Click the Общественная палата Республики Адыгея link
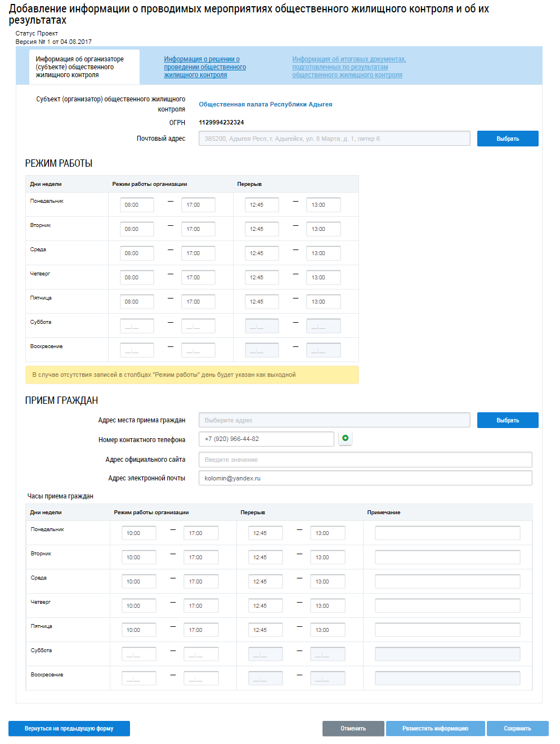The image size is (560, 744). [x=265, y=104]
